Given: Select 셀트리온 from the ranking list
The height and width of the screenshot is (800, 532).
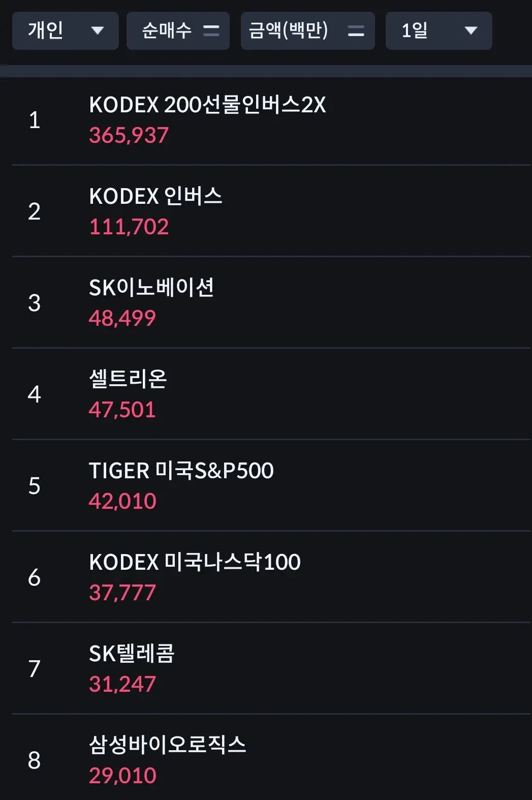Looking at the screenshot, I should (271, 394).
